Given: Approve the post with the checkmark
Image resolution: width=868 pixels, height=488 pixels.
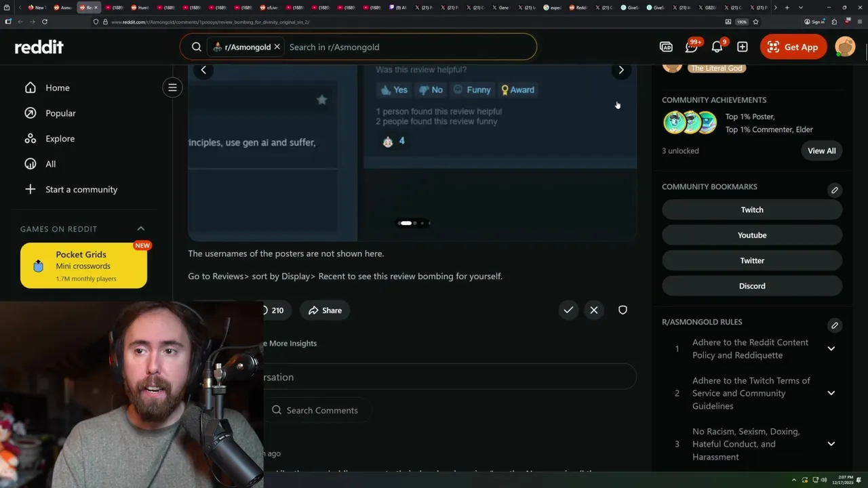Looking at the screenshot, I should click(x=568, y=310).
